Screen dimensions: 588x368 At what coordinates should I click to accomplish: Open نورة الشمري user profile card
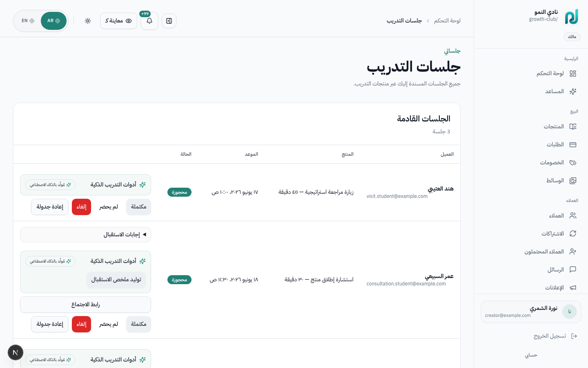click(531, 312)
